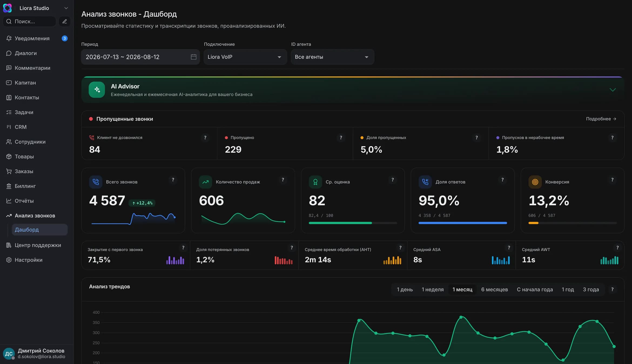Open the Подключение dropdown Liora VoIP
This screenshot has height=364, width=632.
pyautogui.click(x=245, y=57)
